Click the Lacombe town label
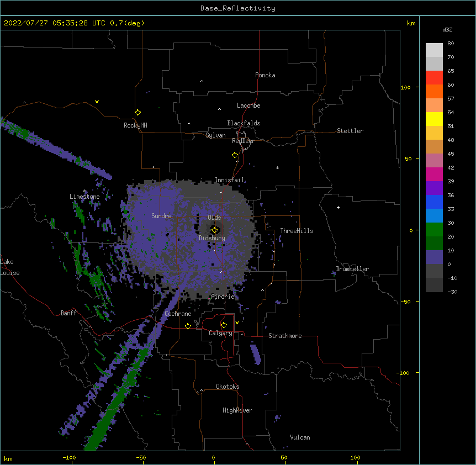The height and width of the screenshot is (465, 476). [x=248, y=105]
